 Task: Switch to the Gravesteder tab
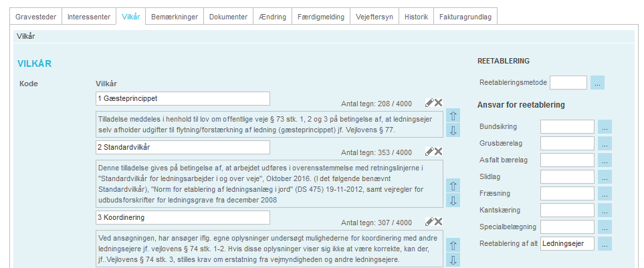tap(38, 17)
